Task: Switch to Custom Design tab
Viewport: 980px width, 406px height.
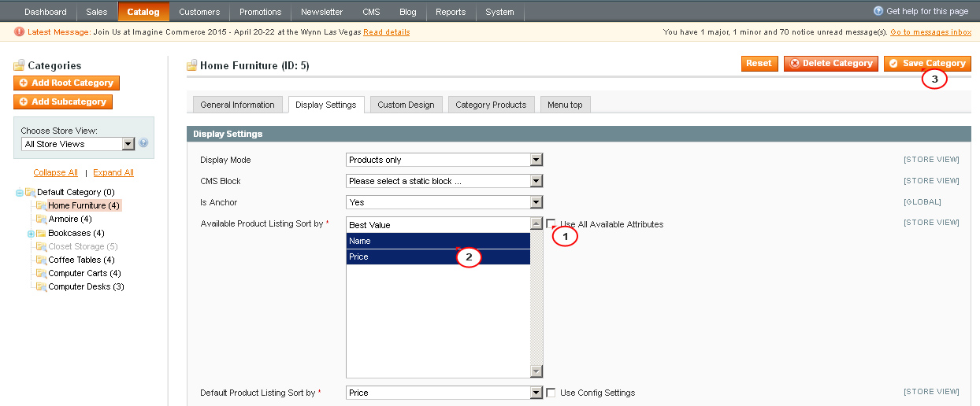Action: pos(406,105)
